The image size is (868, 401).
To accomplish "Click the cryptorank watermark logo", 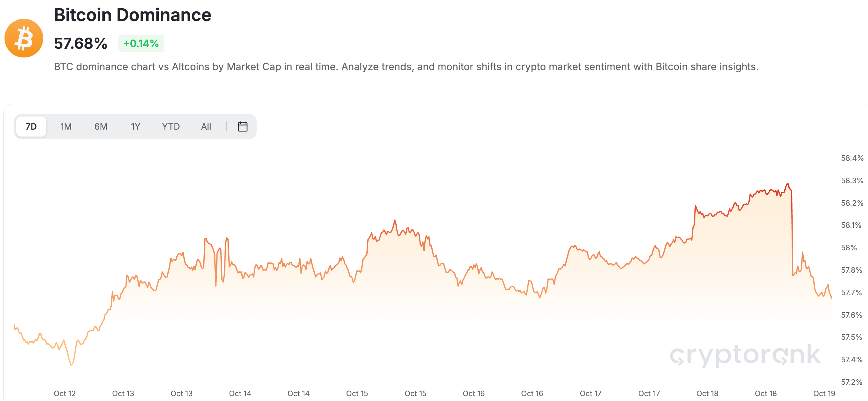I will coord(745,355).
